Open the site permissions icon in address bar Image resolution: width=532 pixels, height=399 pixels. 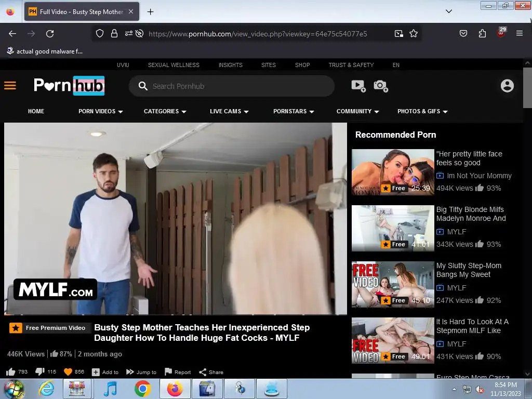[129, 34]
